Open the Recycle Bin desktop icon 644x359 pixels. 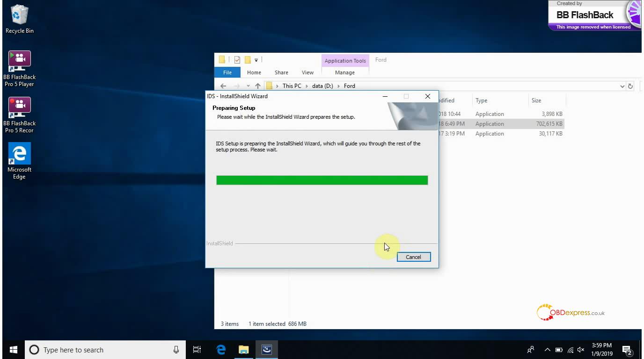click(19, 19)
